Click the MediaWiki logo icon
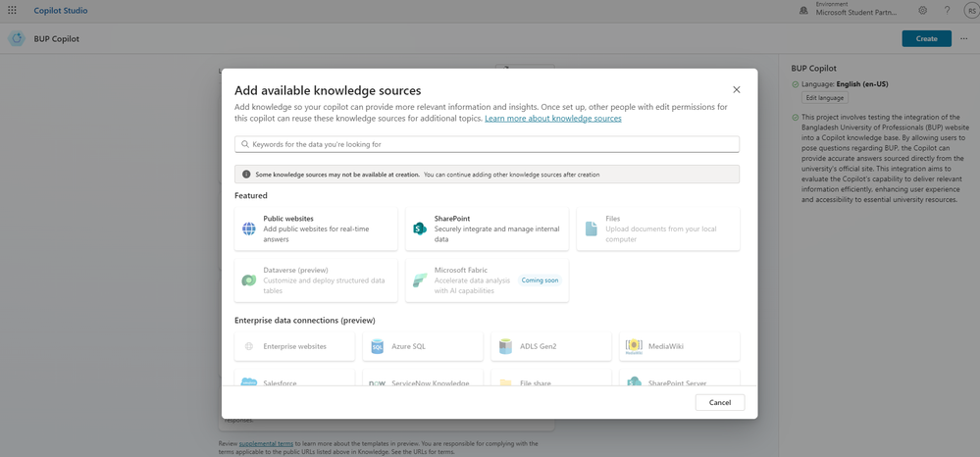The image size is (980, 457). [634, 347]
